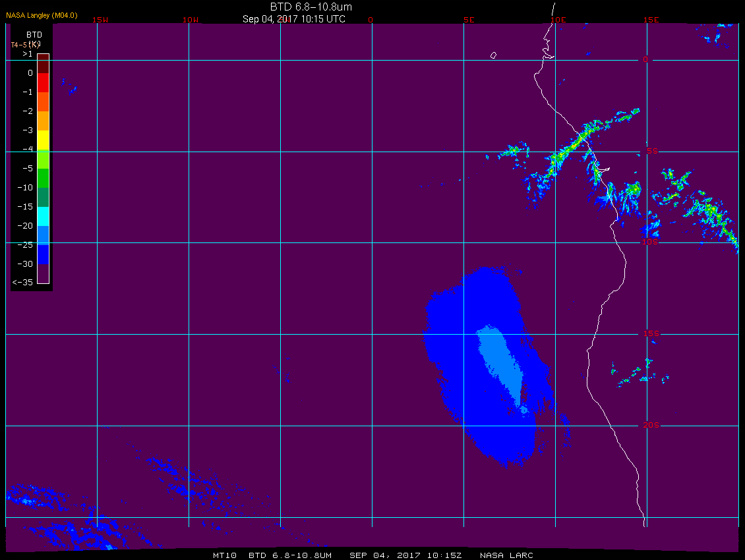Image resolution: width=745 pixels, height=560 pixels.
Task: Click the footer date "SEP 04, 2017"
Action: [x=385, y=555]
